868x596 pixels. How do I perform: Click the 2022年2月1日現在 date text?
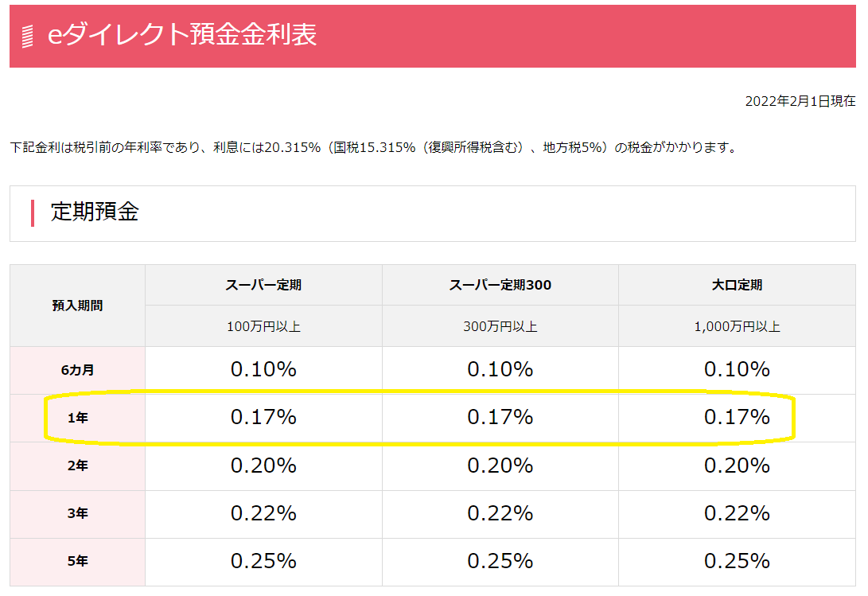pyautogui.click(x=800, y=101)
